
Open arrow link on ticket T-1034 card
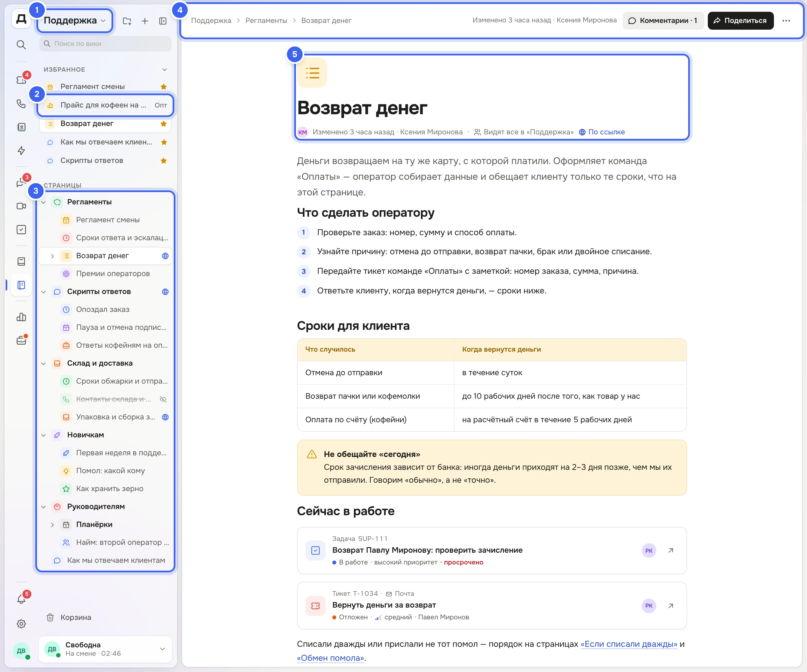coord(671,606)
